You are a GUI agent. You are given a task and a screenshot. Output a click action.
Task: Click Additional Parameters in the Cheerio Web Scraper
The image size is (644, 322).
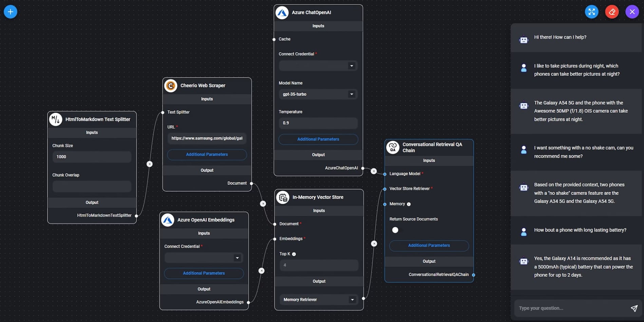tap(207, 155)
